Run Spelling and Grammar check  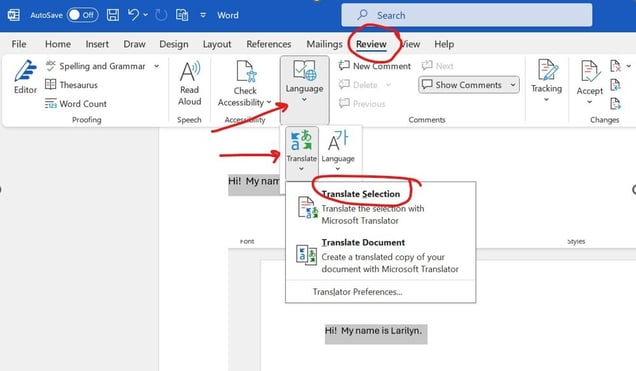click(96, 66)
